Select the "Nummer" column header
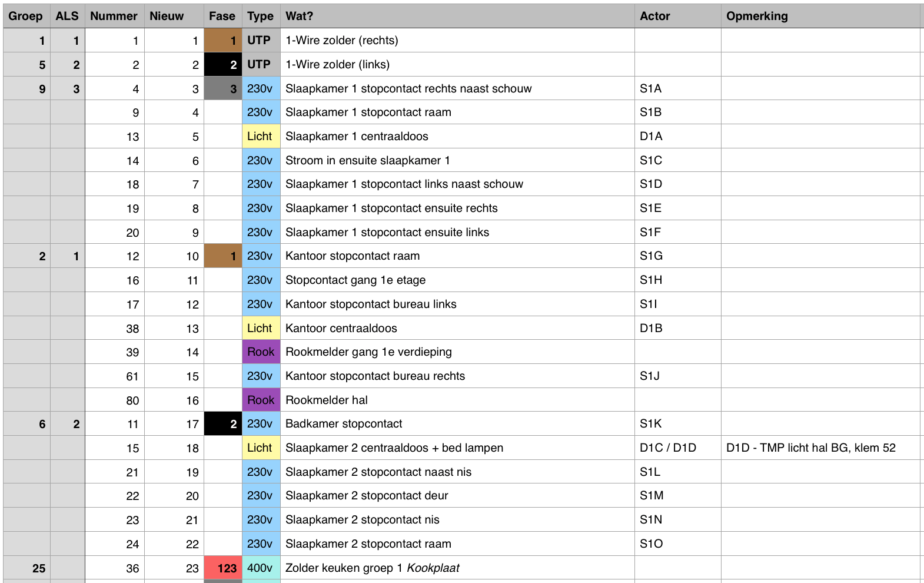Image resolution: width=924 pixels, height=583 pixels. (114, 16)
